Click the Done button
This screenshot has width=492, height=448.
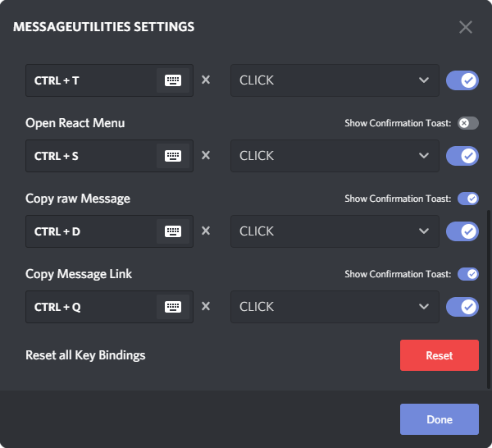click(x=440, y=419)
